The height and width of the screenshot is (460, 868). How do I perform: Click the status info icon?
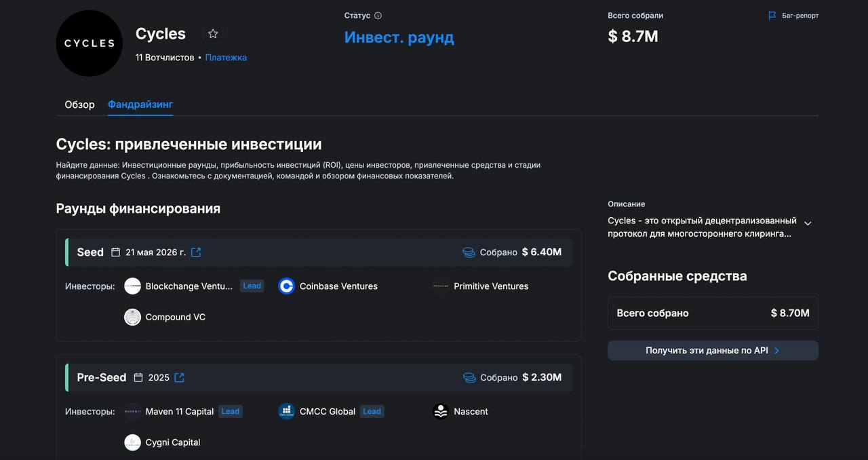pyautogui.click(x=378, y=16)
